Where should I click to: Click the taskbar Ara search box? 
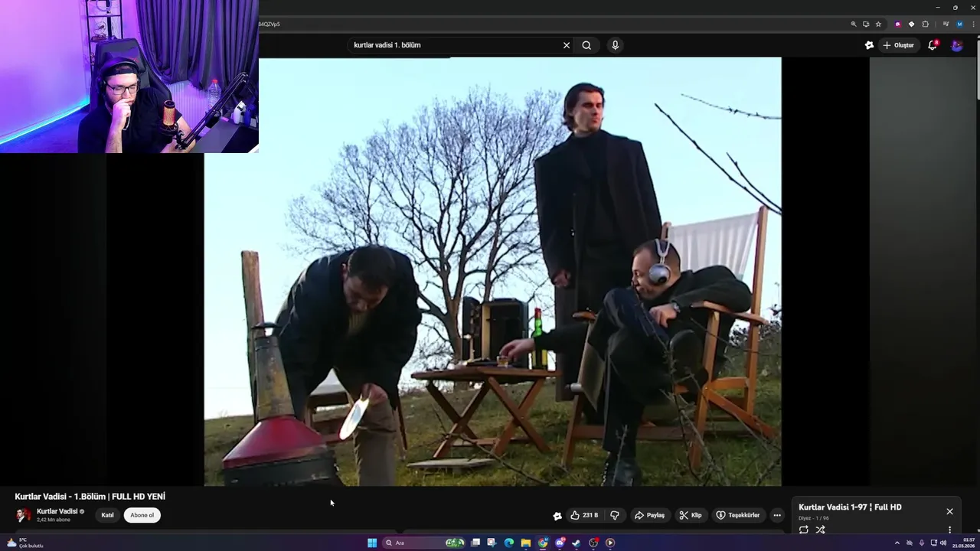(423, 543)
